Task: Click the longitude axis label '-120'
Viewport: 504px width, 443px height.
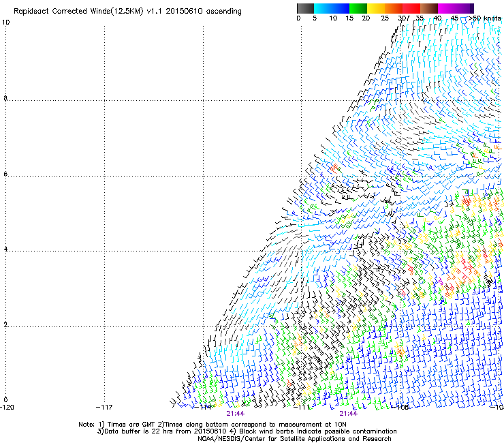Action: coord(7,408)
